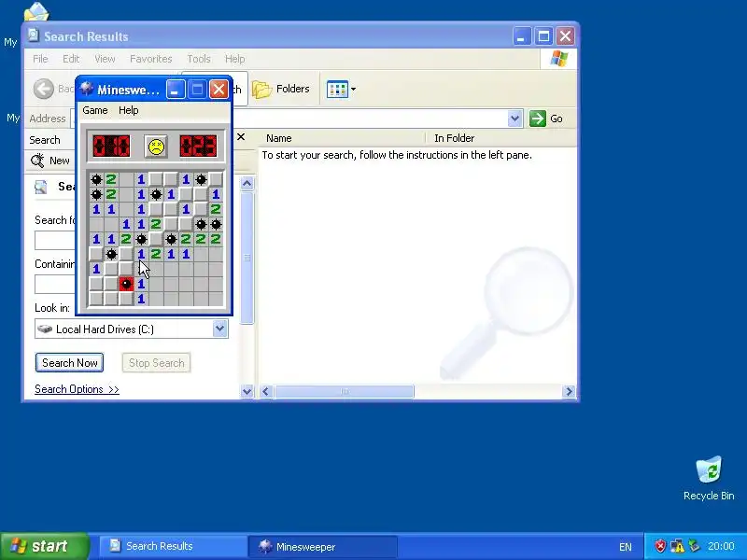Open the View menu in Search Results
Image resolution: width=747 pixels, height=560 pixels.
(105, 59)
